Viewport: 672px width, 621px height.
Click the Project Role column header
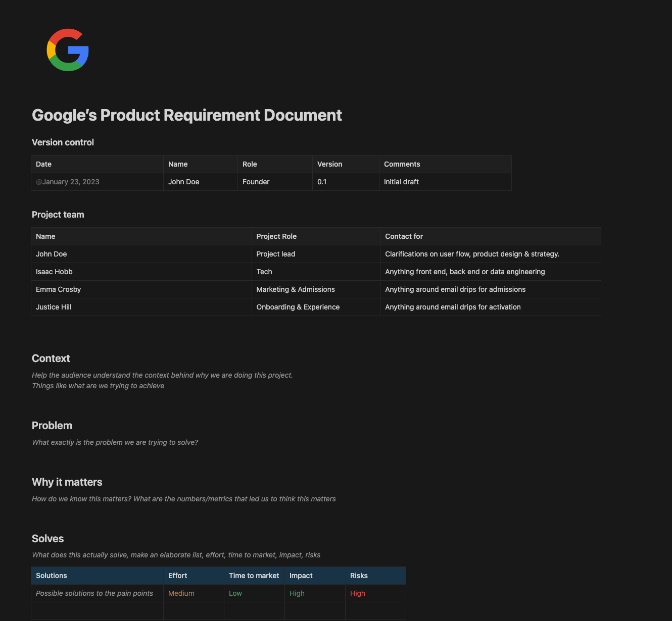[316, 236]
